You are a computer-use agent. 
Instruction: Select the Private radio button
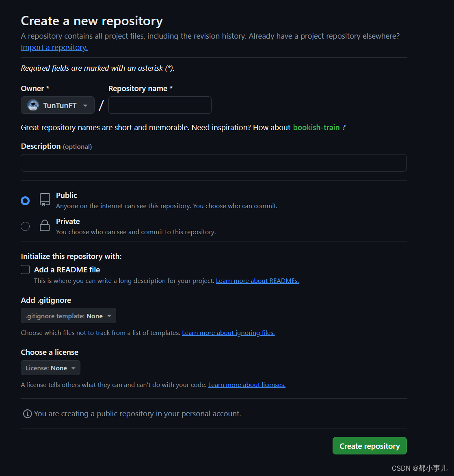pos(25,226)
